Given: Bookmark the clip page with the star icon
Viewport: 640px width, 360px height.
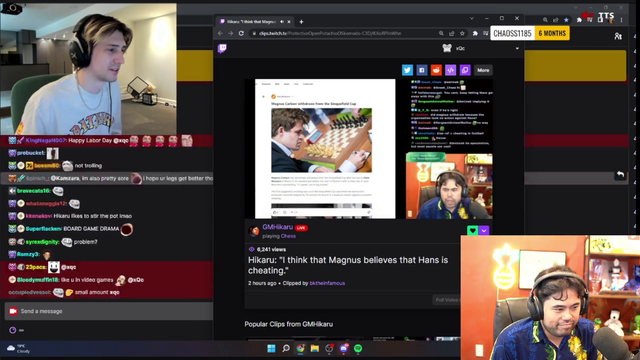Looking at the screenshot, I should click(x=462, y=33).
